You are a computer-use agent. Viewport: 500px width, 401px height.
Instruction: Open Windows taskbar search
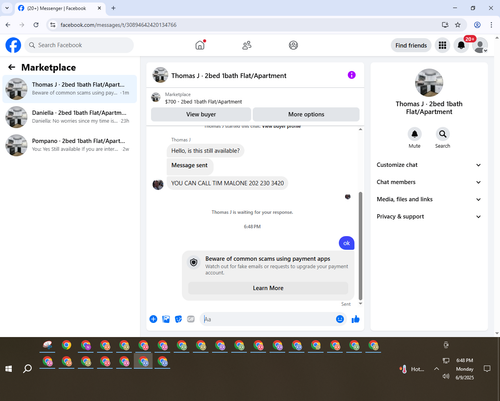click(x=27, y=369)
